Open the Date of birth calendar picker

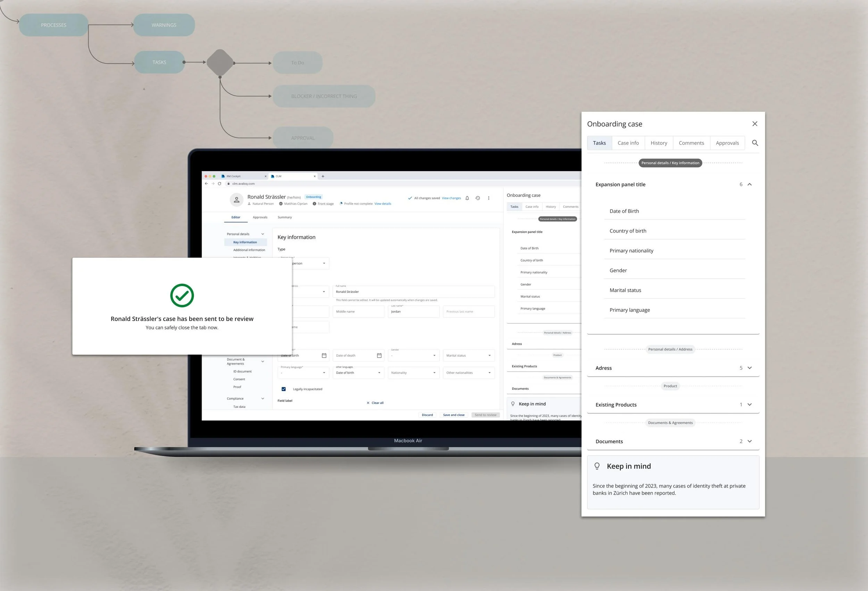(324, 355)
